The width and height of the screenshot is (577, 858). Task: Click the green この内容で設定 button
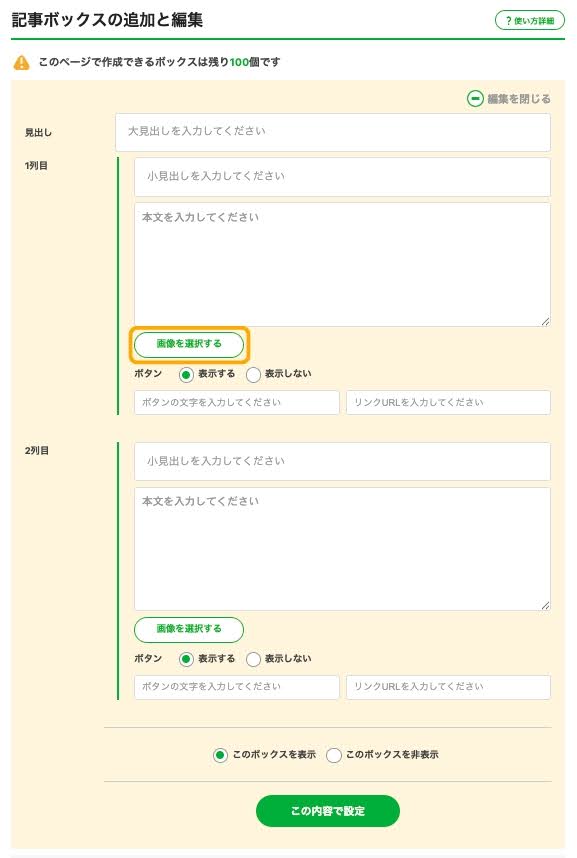pos(328,811)
